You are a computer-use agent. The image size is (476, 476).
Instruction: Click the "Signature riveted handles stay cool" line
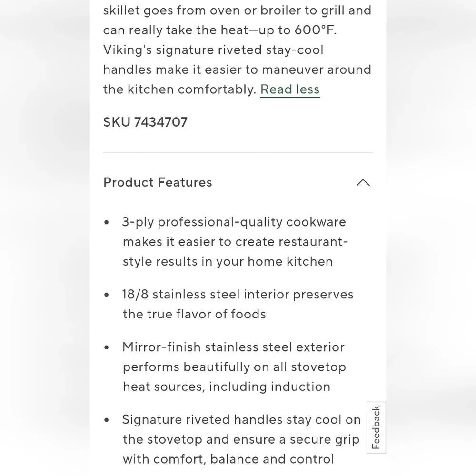coord(241,420)
